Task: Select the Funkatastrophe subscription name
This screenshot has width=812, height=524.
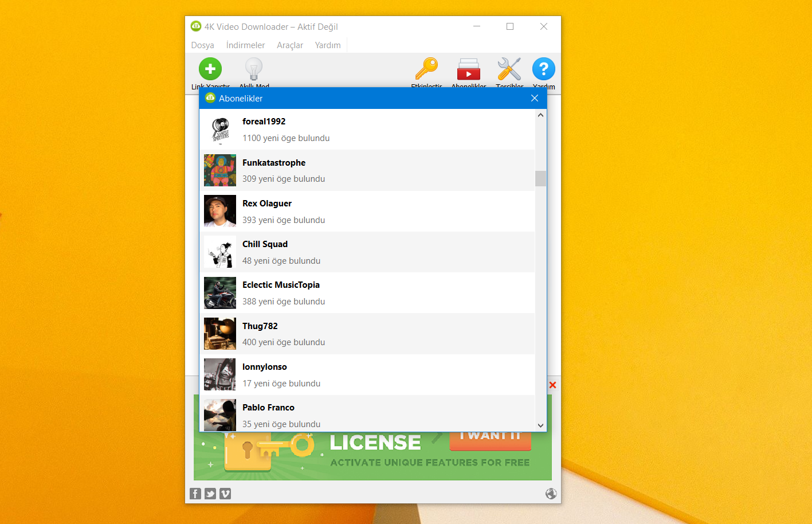Action: [274, 163]
